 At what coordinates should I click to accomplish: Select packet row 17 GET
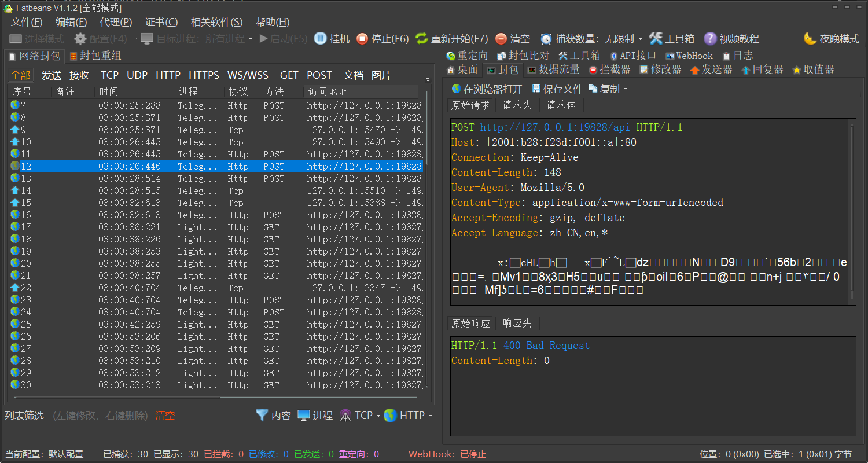click(216, 227)
